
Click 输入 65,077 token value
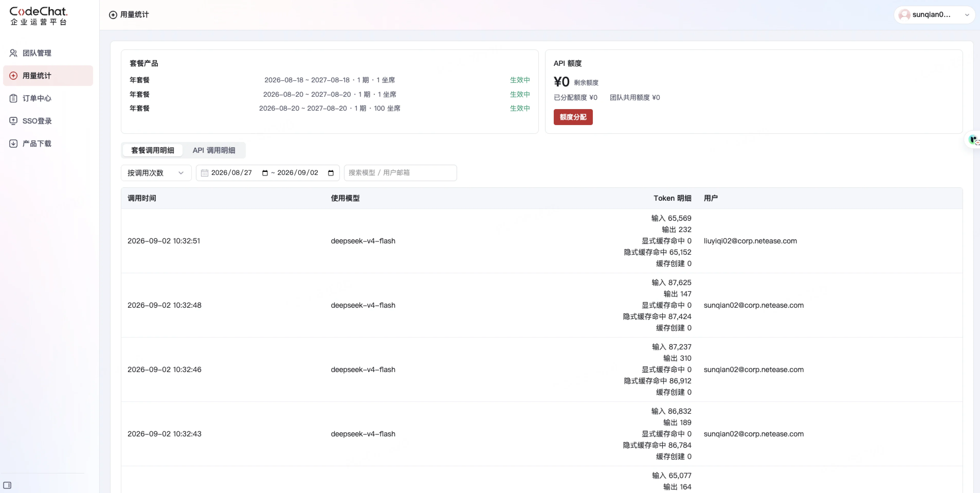tap(672, 476)
